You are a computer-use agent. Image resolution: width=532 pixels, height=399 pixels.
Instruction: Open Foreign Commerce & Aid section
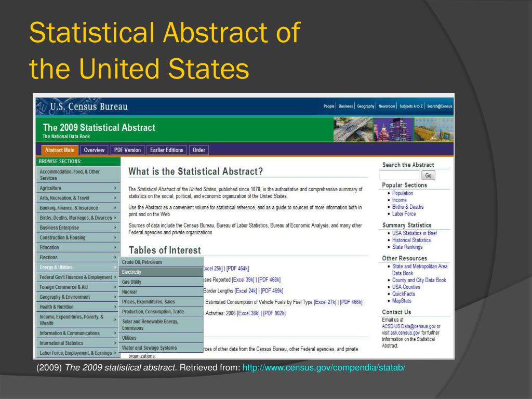[x=78, y=287]
